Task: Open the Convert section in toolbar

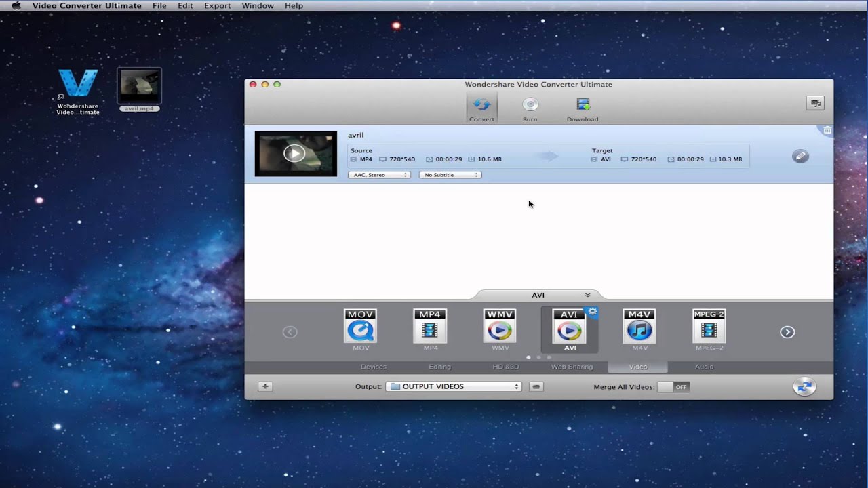Action: coord(481,108)
